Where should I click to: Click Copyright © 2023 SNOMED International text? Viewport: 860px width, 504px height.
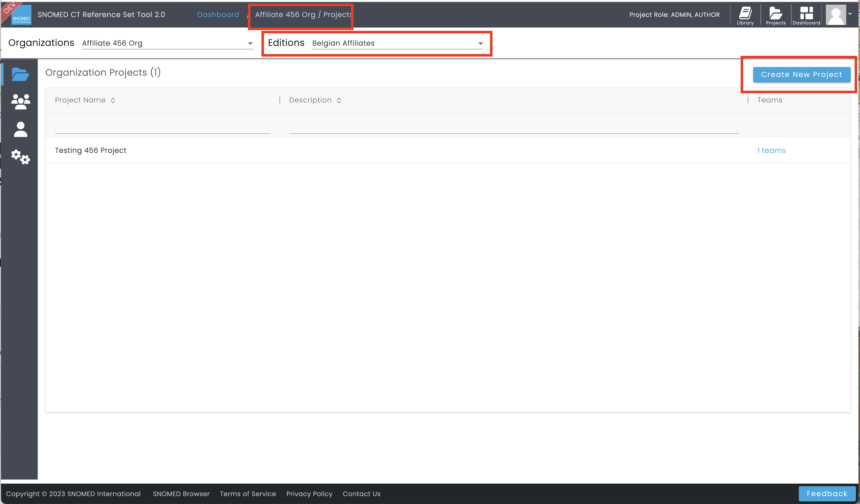pyautogui.click(x=73, y=494)
